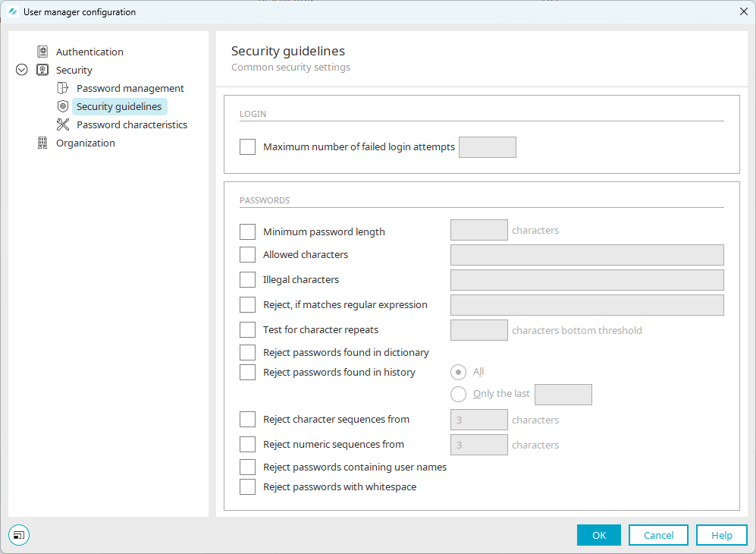Open the Password management section
The width and height of the screenshot is (756, 554).
pyautogui.click(x=130, y=88)
